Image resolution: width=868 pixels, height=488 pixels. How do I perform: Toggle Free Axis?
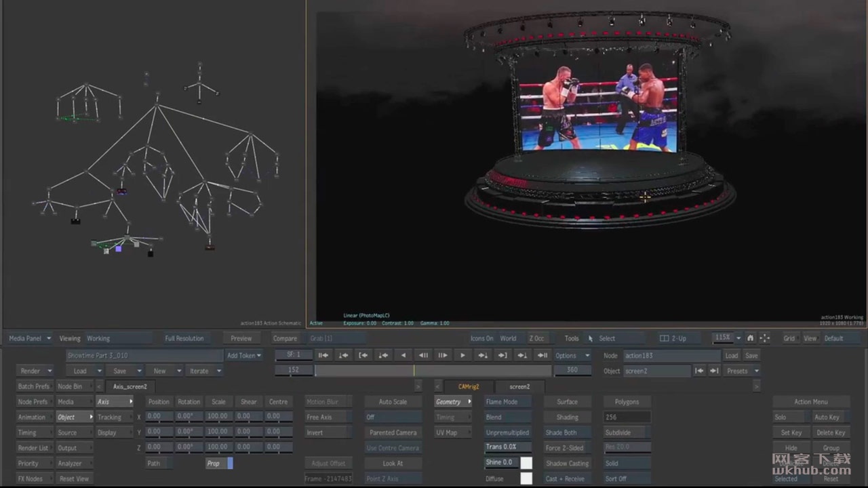pos(328,418)
